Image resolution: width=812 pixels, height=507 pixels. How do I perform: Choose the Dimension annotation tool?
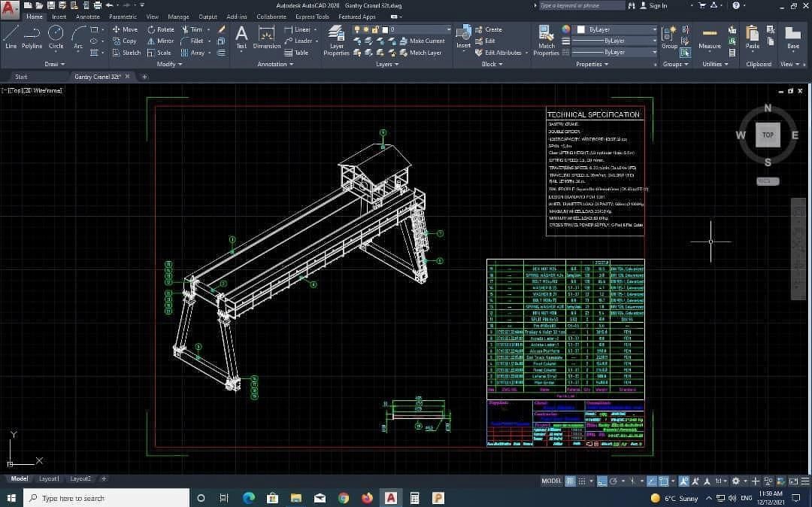pos(267,38)
